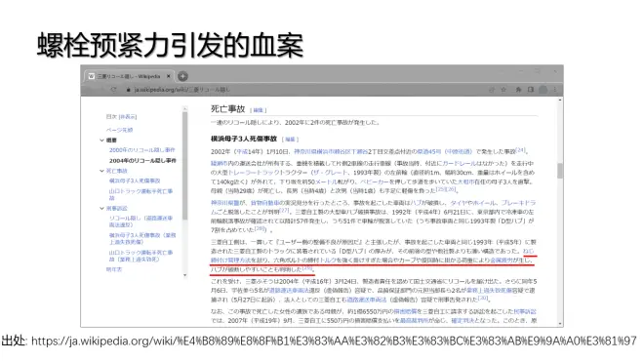Close the Wikipedia browser tab
Viewport: 644px width, 362px height.
point(169,76)
